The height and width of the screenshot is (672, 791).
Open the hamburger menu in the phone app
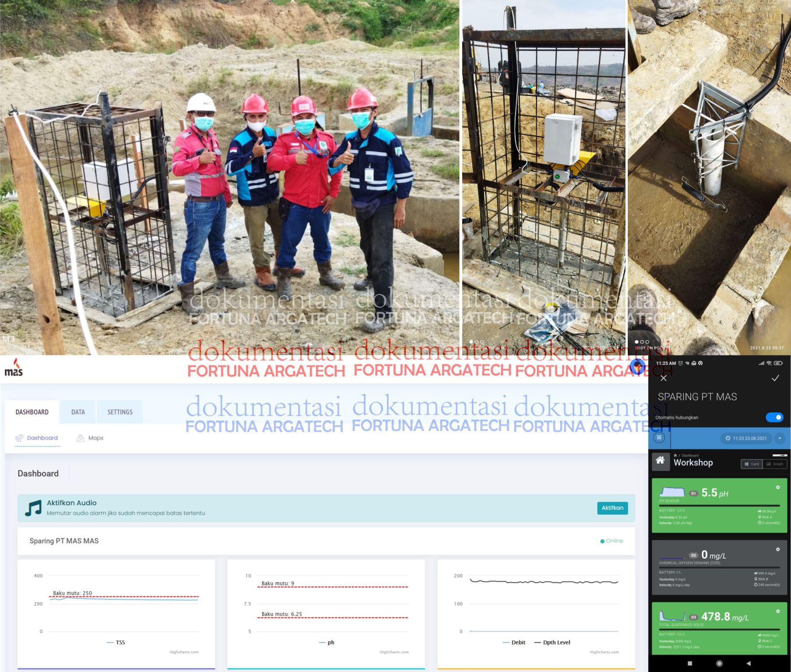659,437
